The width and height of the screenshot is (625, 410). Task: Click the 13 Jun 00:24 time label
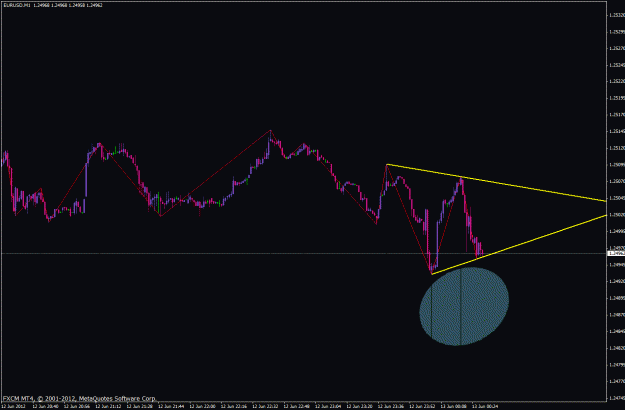coord(485,406)
